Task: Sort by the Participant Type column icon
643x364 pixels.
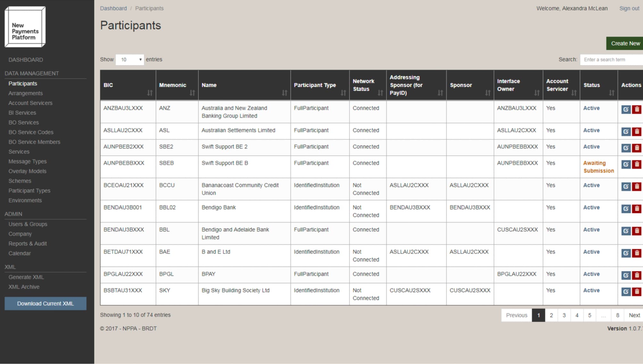Action: (343, 93)
